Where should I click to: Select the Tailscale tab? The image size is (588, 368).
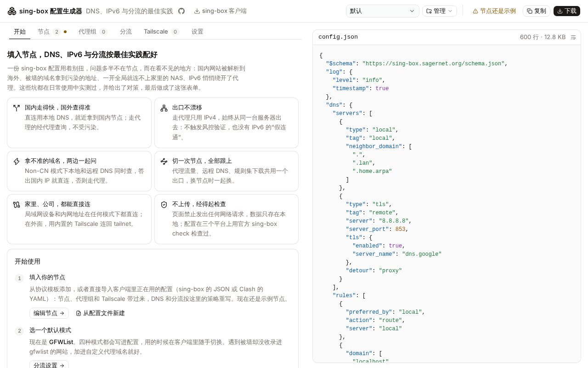161,32
